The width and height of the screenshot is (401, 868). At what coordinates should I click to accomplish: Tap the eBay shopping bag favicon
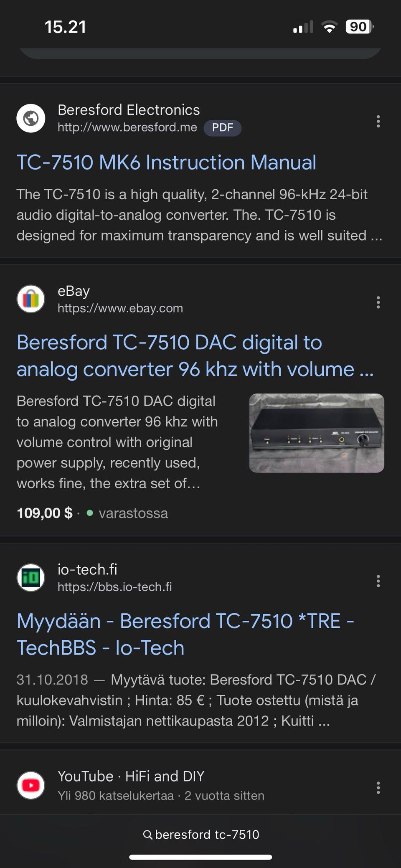(31, 299)
